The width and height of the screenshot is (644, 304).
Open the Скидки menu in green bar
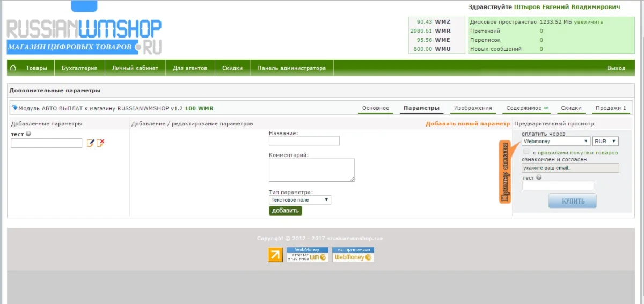[x=232, y=68]
